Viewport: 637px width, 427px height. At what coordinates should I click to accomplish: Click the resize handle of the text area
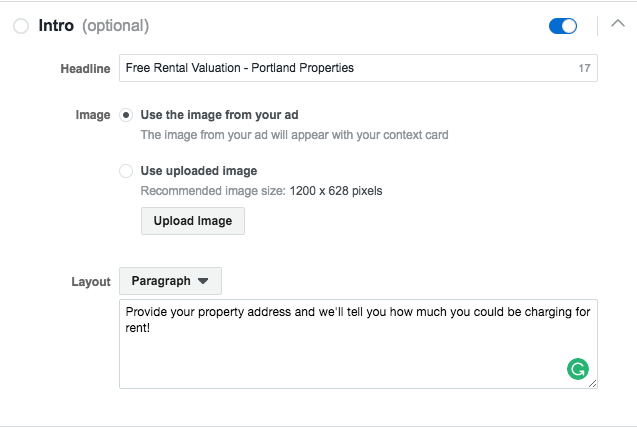592,384
